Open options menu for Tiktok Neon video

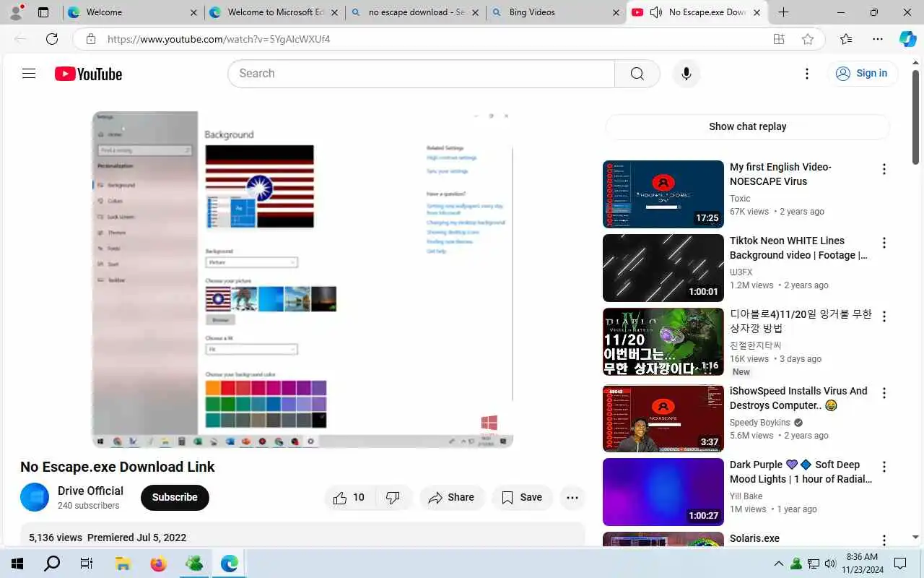click(884, 243)
